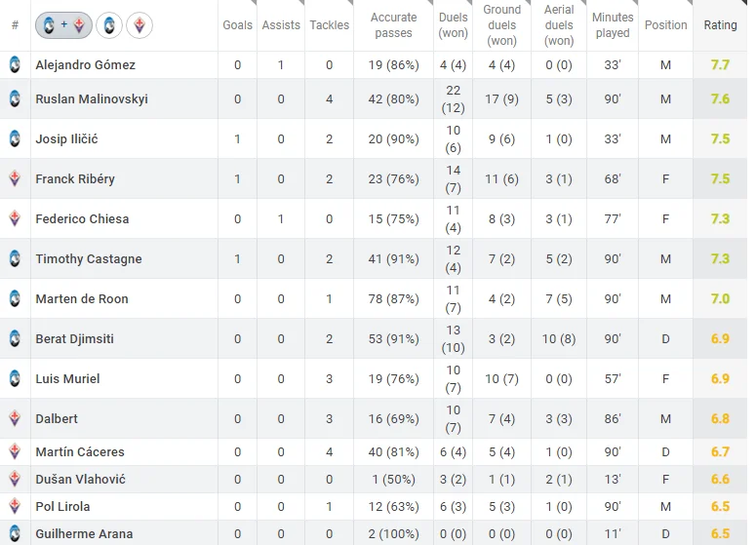Click team crest next to Luis Muriel
Screen dimensions: 756x545
point(15,379)
